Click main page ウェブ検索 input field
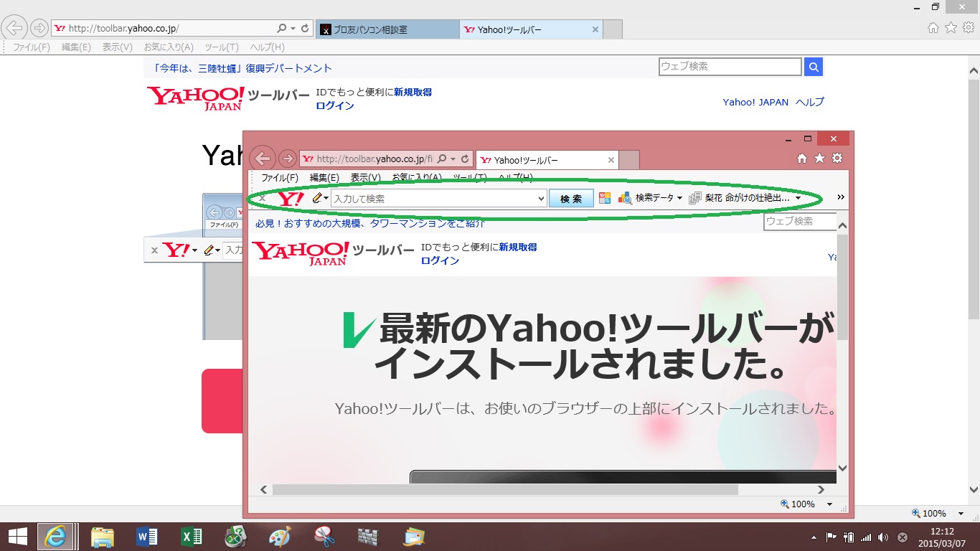This screenshot has width=980, height=551. click(730, 67)
